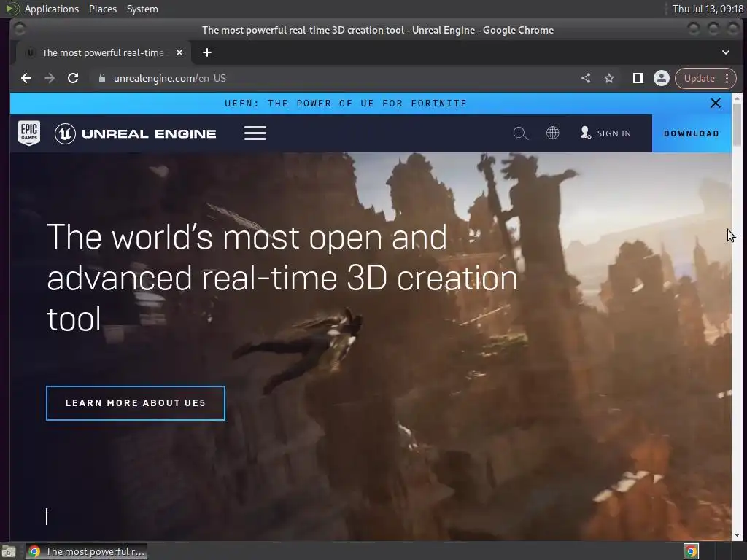Image resolution: width=747 pixels, height=560 pixels.
Task: Click the Chrome taskbar window entry
Action: click(x=86, y=551)
